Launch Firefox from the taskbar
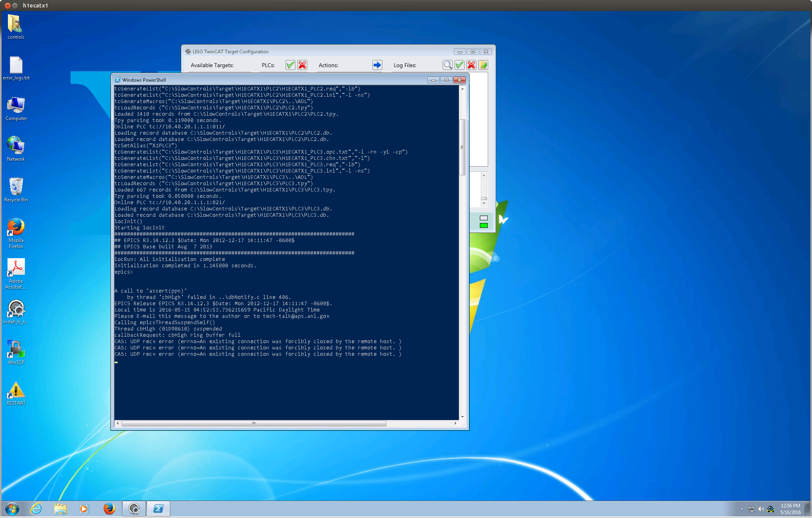The height and width of the screenshot is (518, 812). [x=109, y=509]
